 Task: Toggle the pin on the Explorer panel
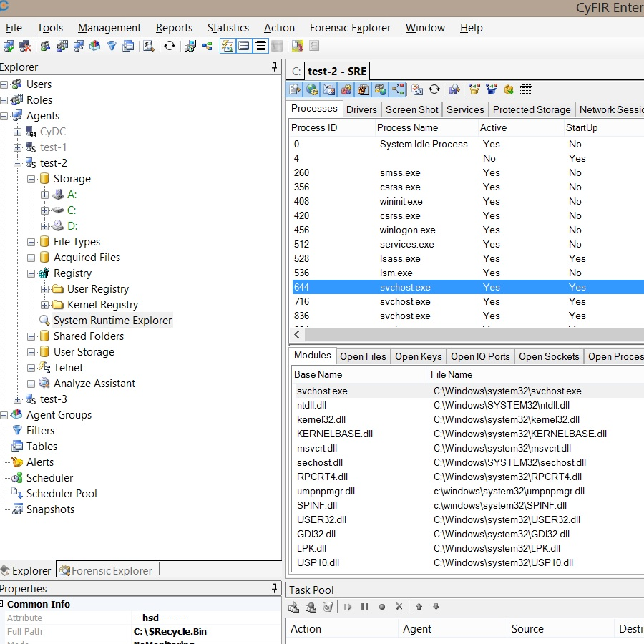[274, 67]
